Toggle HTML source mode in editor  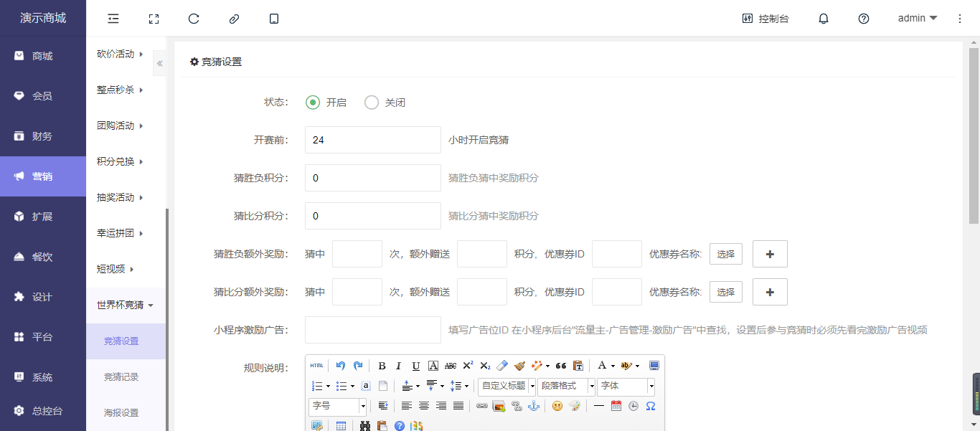click(x=316, y=366)
